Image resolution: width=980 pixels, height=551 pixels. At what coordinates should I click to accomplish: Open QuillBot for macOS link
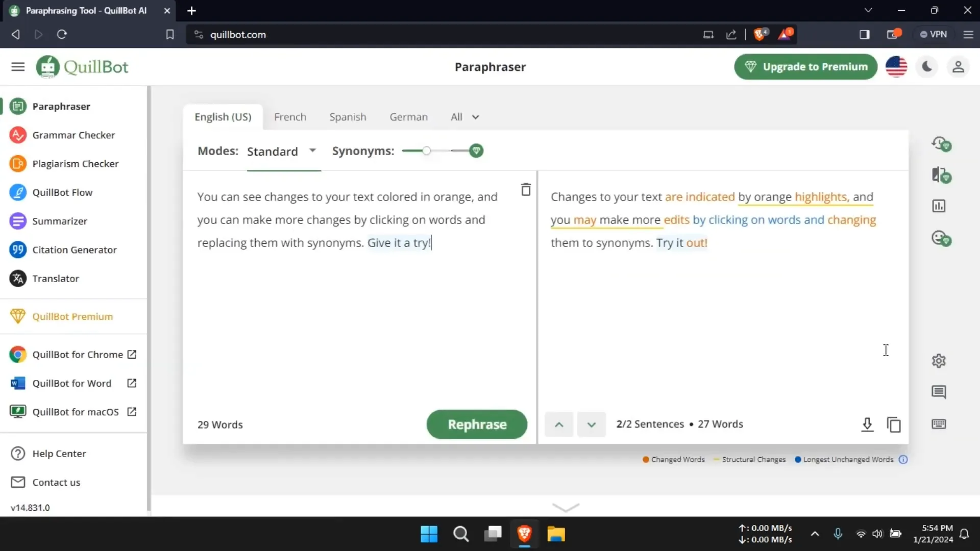[74, 412]
